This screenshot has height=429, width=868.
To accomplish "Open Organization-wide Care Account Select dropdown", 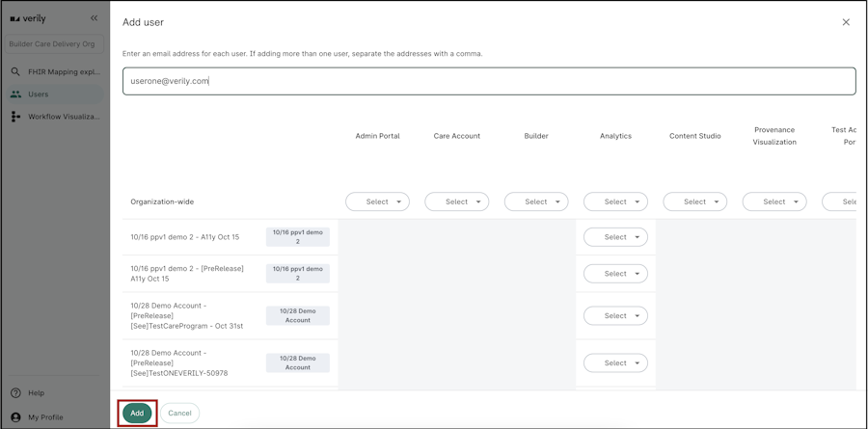I will (x=456, y=202).
